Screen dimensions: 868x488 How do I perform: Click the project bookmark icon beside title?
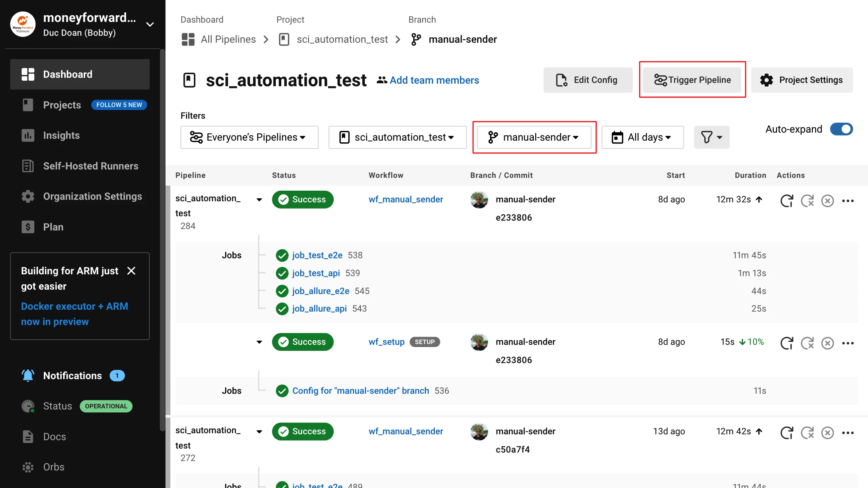point(189,80)
